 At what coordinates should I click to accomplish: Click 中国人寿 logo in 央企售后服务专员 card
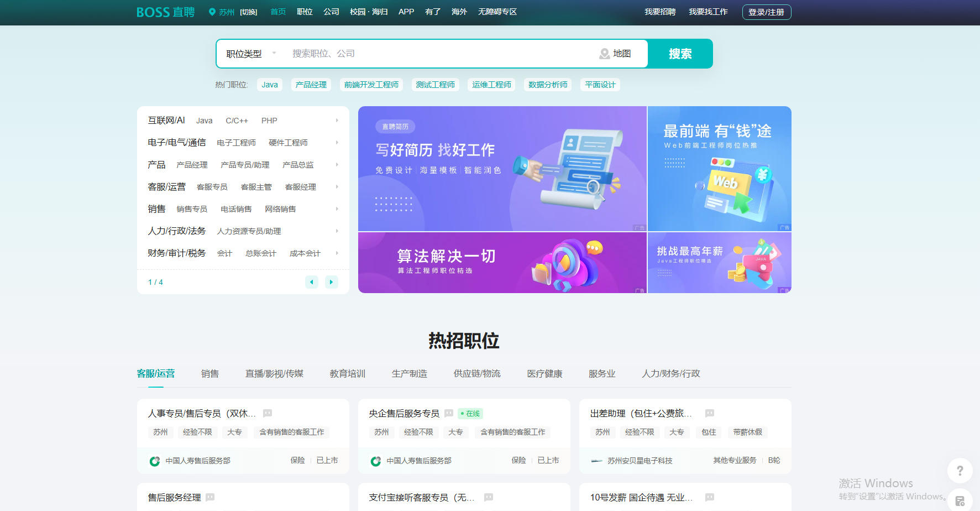click(x=376, y=461)
